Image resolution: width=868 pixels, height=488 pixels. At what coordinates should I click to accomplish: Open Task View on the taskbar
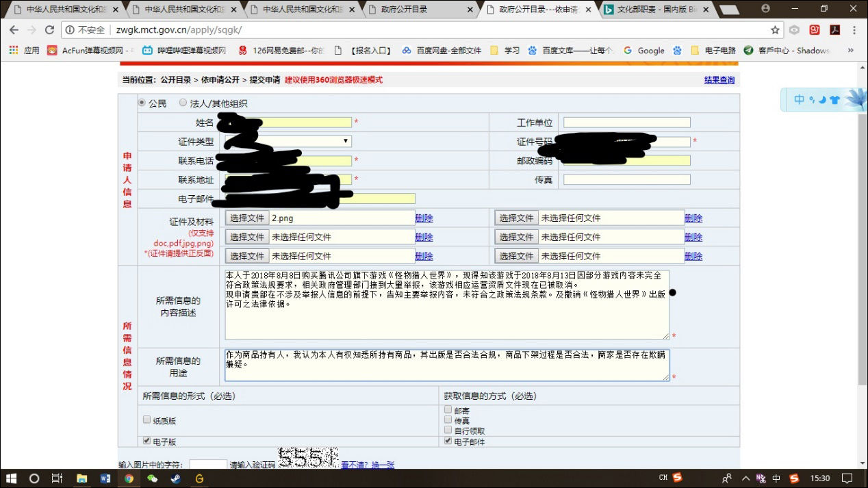(x=58, y=478)
